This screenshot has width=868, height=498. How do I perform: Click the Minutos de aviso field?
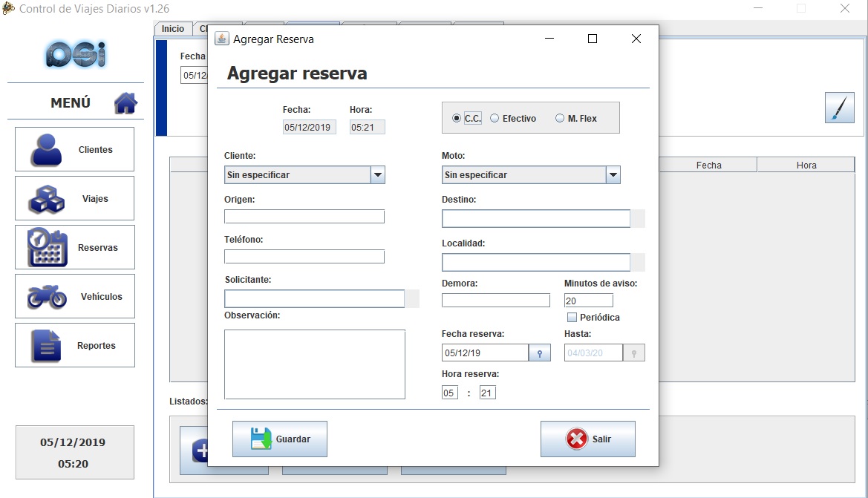[588, 301]
